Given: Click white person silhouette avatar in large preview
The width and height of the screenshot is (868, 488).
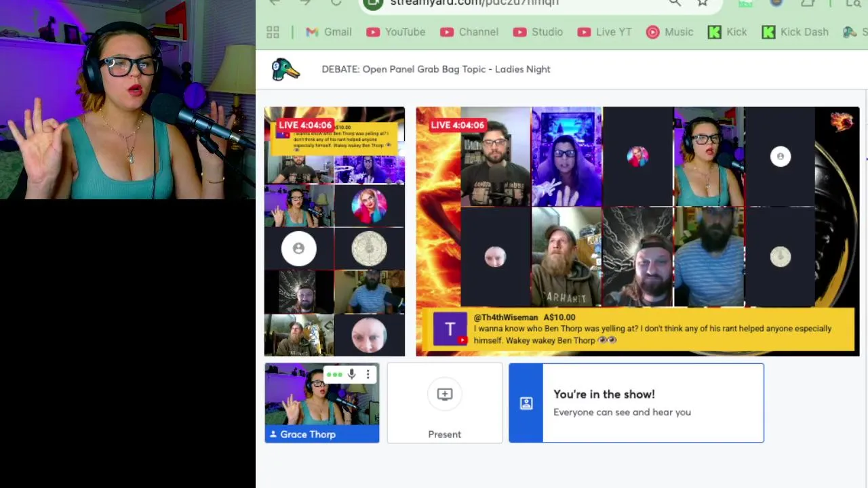Looking at the screenshot, I should point(780,157).
